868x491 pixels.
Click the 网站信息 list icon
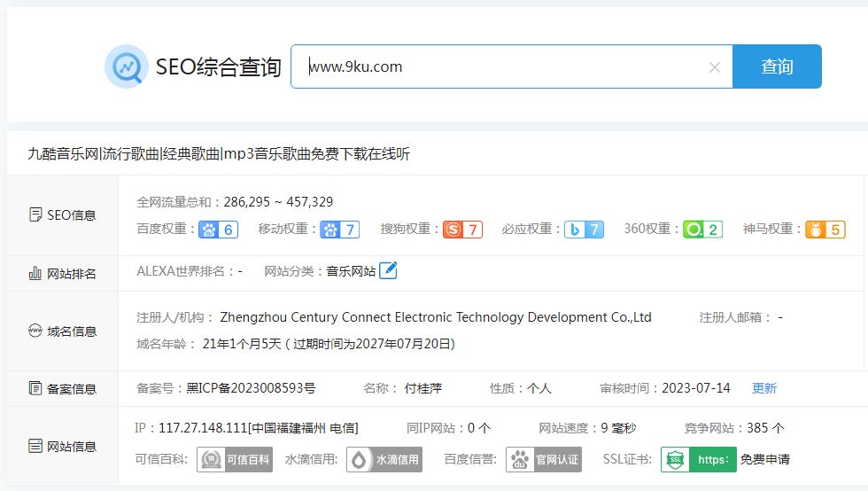tap(35, 446)
